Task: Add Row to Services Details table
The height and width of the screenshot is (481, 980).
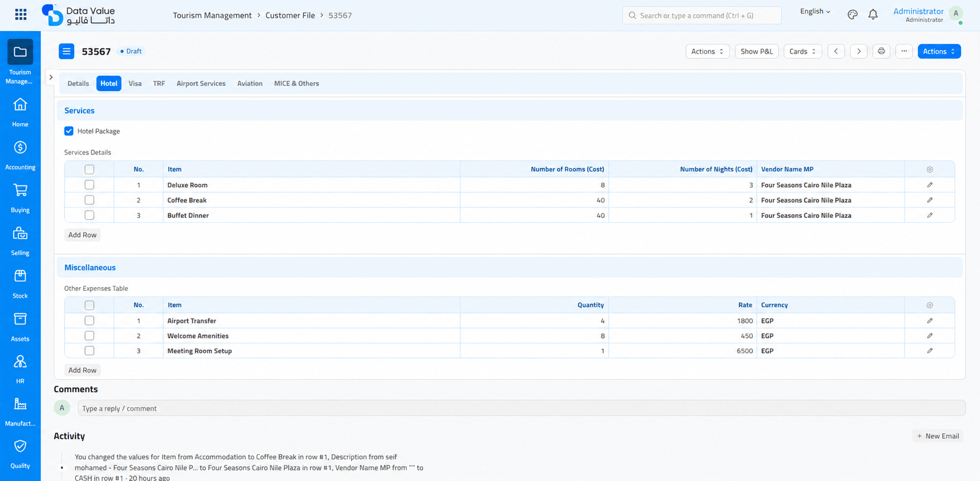Action: click(x=83, y=235)
